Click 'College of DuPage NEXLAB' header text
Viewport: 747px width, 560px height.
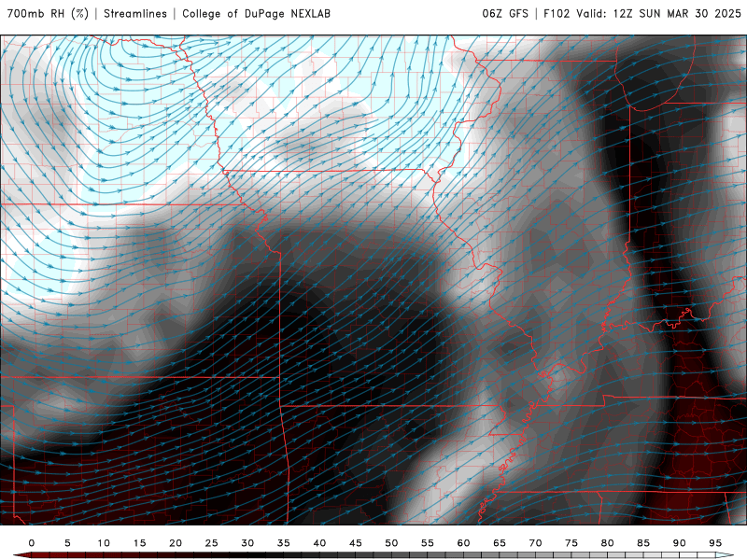(x=256, y=13)
